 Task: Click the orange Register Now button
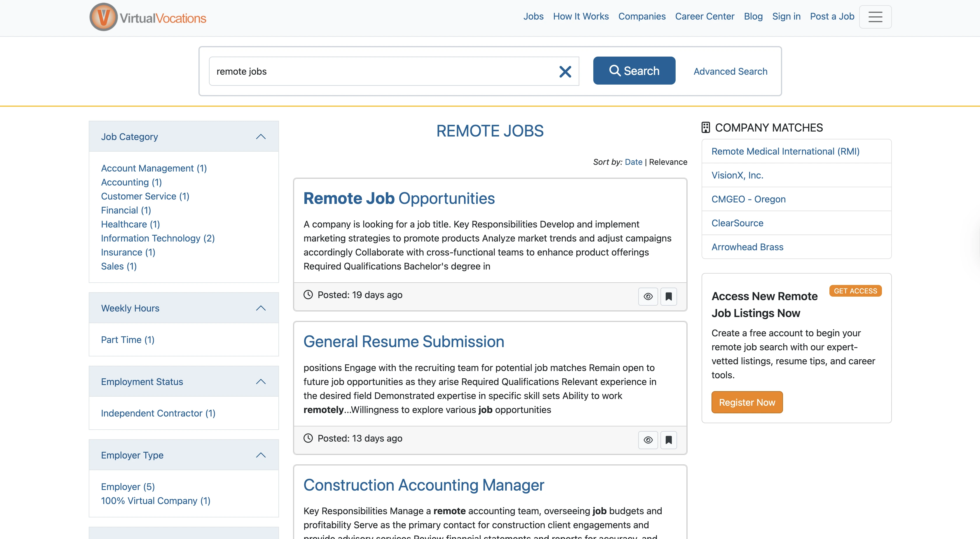pos(747,402)
